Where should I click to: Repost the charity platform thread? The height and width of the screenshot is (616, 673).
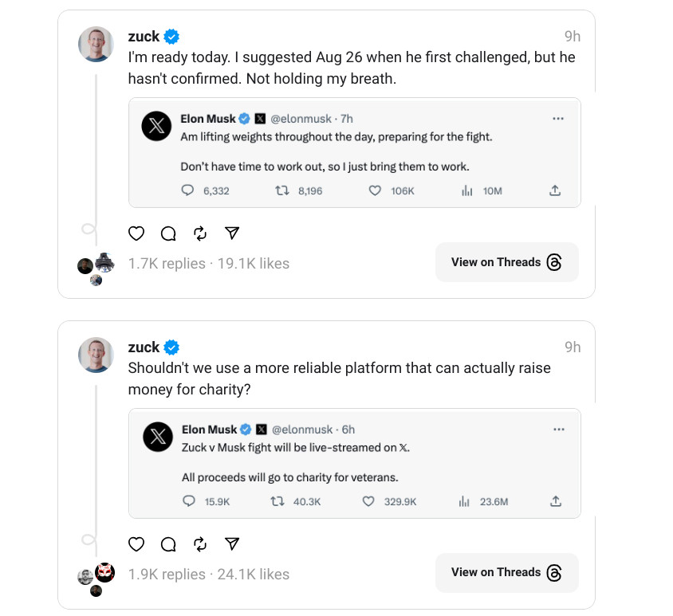click(200, 544)
